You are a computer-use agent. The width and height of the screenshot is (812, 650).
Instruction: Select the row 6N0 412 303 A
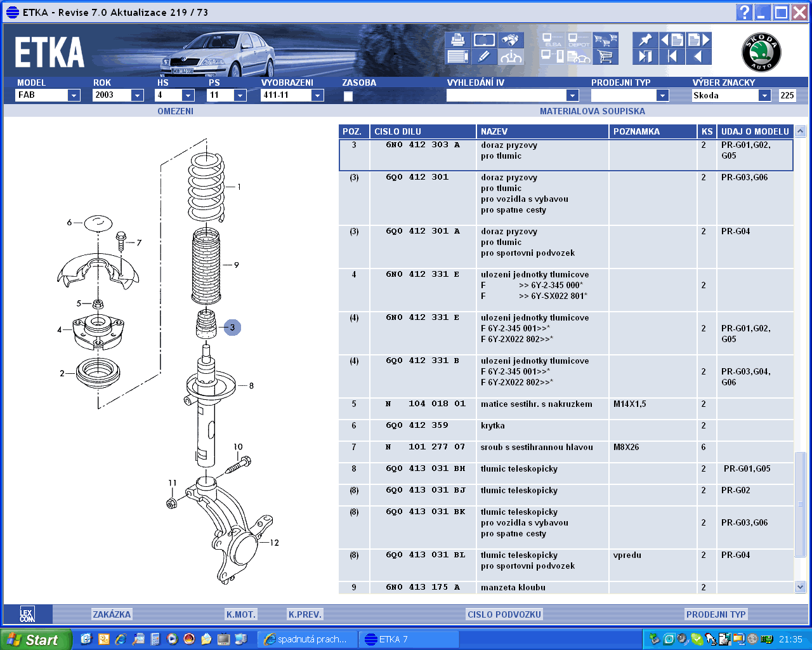566,155
